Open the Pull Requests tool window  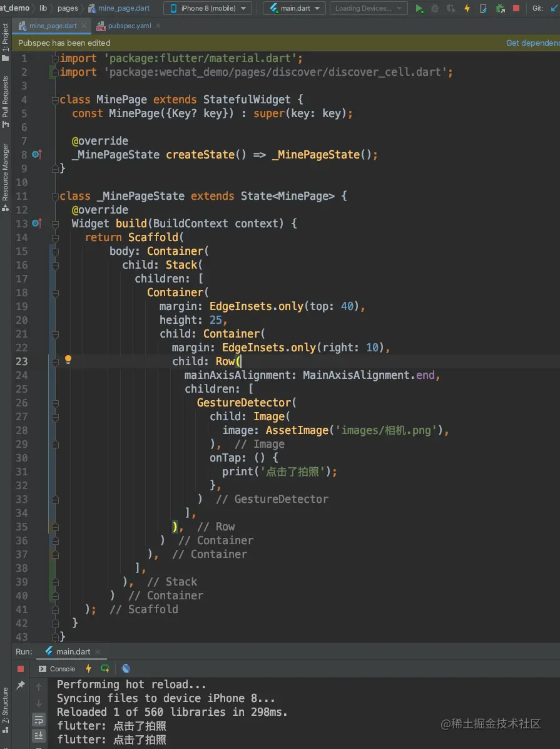pos(5,101)
